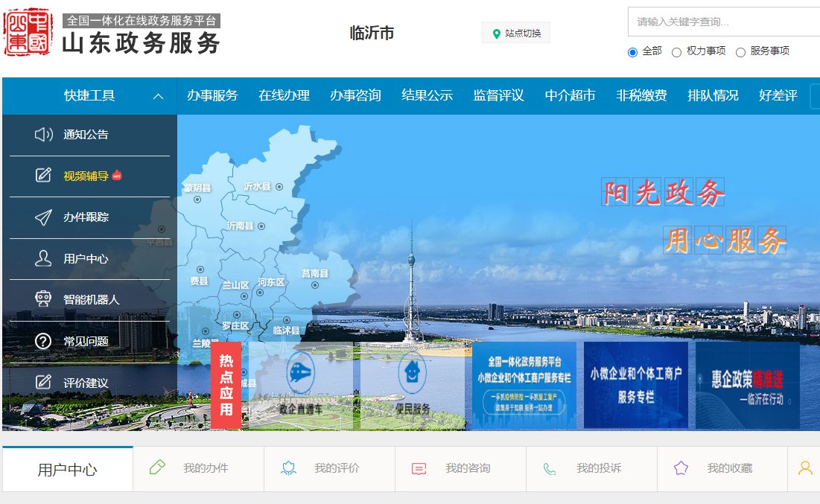Click the edit icon beside 视频辅导
820x504 pixels.
tap(43, 175)
